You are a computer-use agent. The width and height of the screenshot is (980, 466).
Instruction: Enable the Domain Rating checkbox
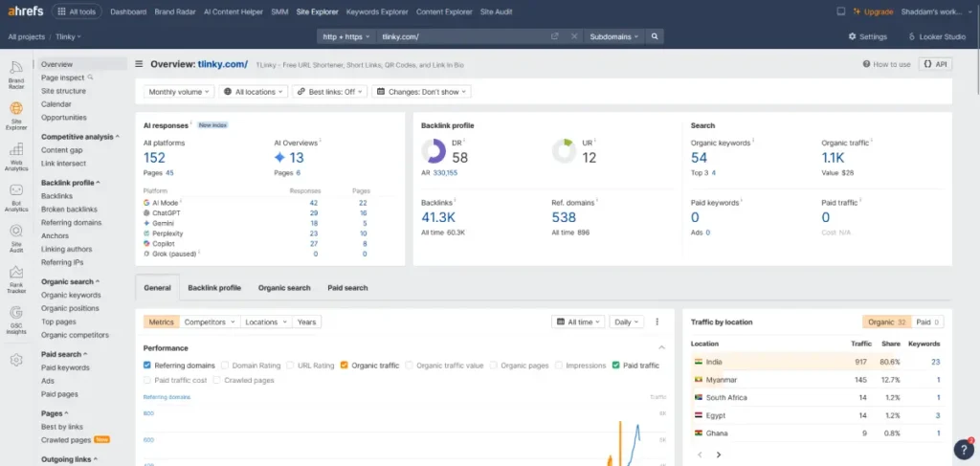point(225,366)
